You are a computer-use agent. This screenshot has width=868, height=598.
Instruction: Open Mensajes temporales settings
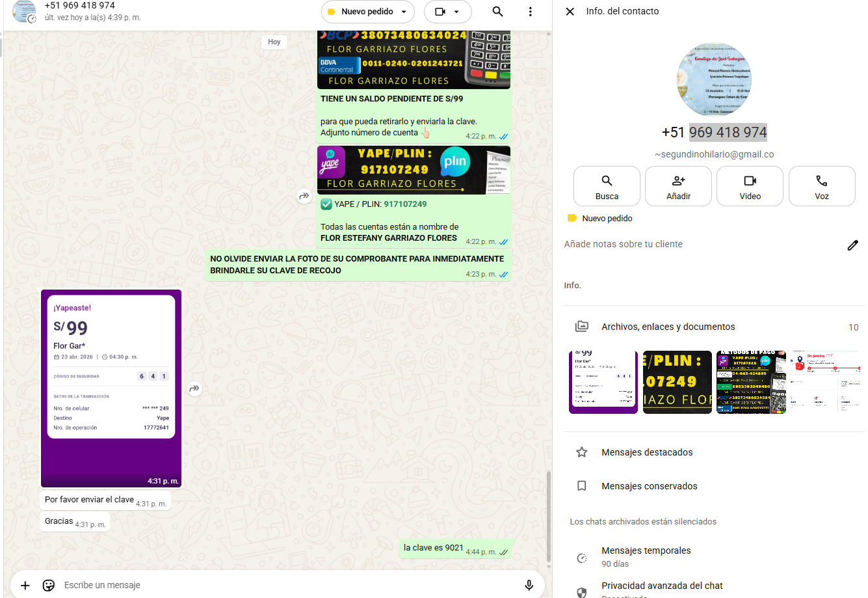[x=646, y=556]
